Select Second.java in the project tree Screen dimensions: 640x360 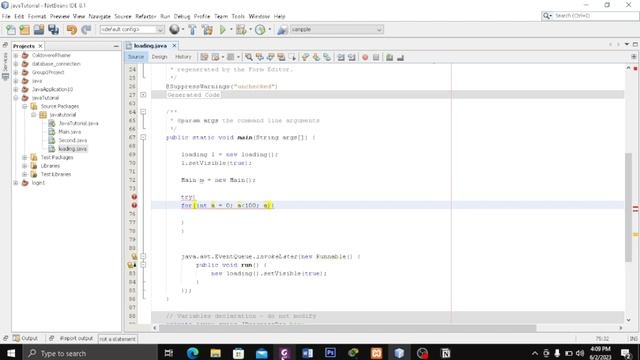point(72,140)
